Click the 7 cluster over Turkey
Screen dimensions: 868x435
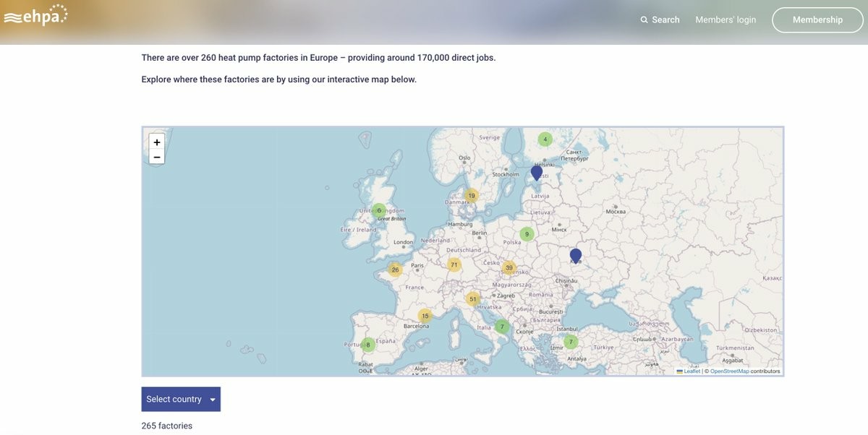point(571,342)
